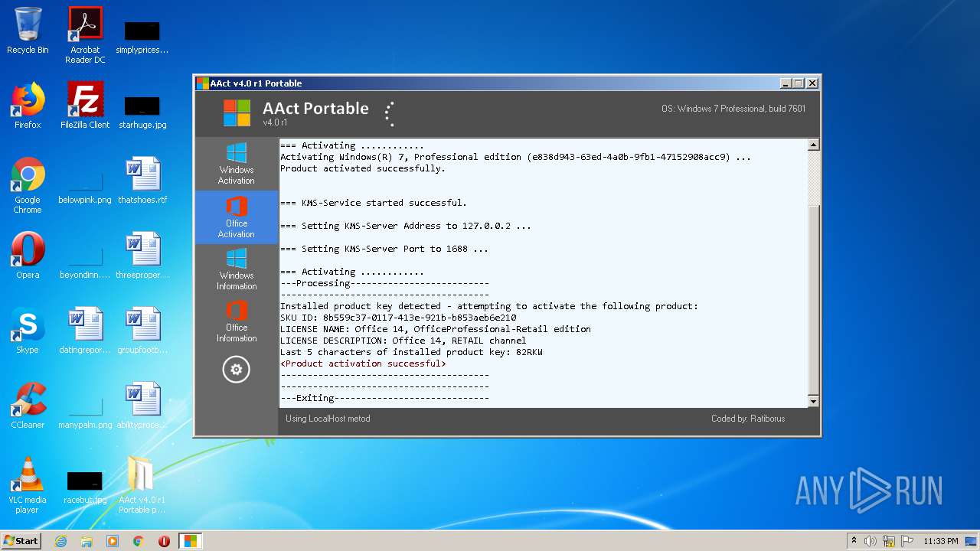Screen dimensions: 980x551
Task: Select beyondinn desktop file
Action: (x=85, y=263)
